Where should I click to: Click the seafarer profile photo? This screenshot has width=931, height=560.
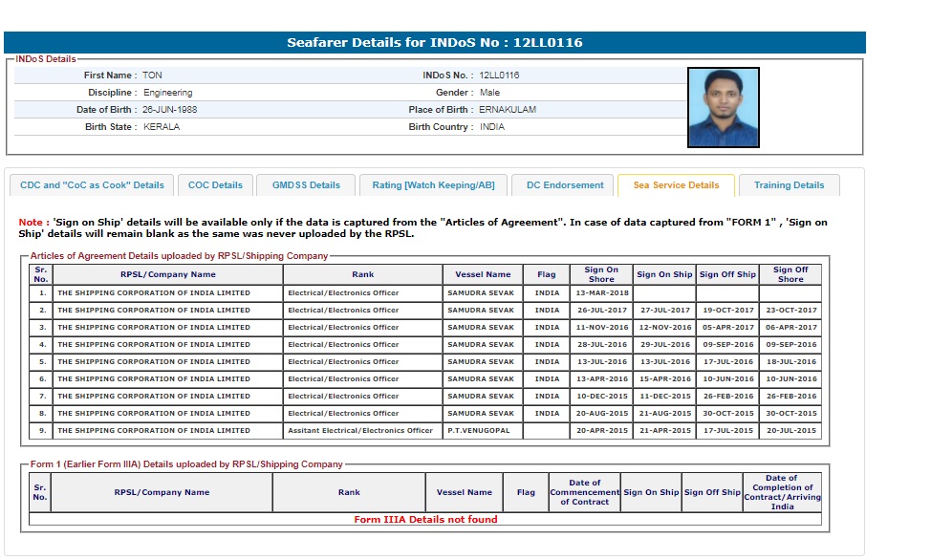pyautogui.click(x=723, y=107)
